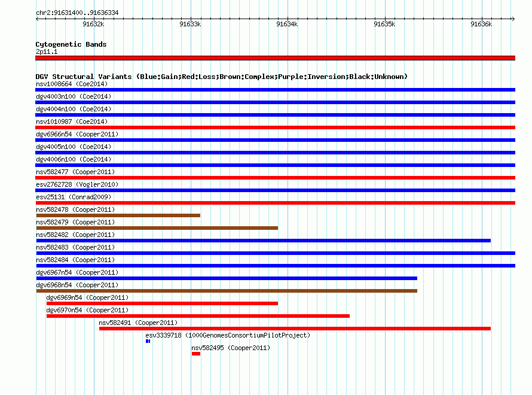
Task: Click the nsv1008664 (Coe2014) variant label
Action: (72, 84)
